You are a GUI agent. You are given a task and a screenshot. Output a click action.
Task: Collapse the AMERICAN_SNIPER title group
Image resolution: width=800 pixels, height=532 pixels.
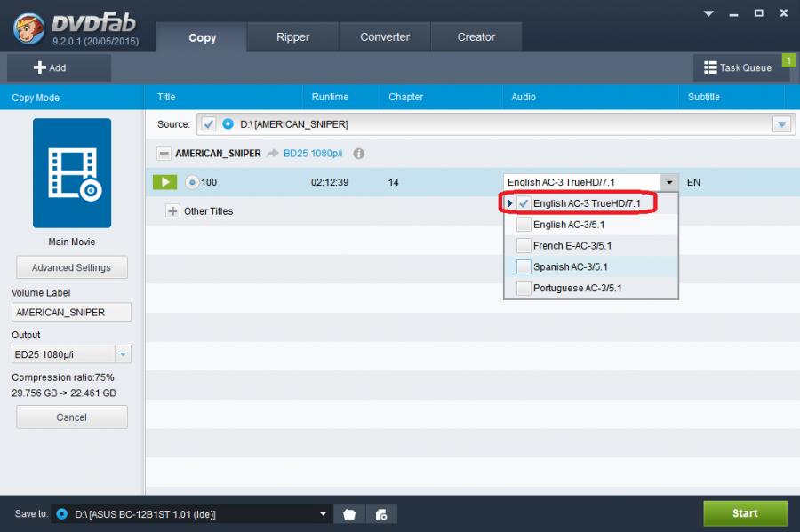click(x=164, y=153)
